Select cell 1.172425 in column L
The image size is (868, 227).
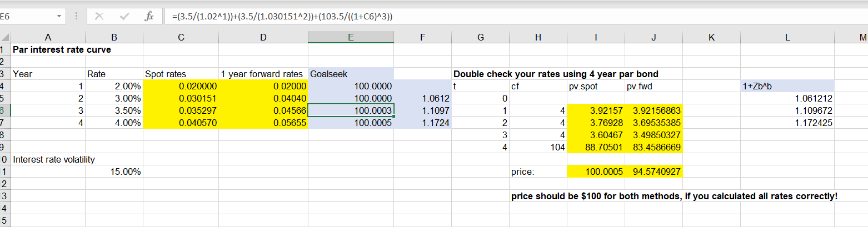tap(787, 123)
